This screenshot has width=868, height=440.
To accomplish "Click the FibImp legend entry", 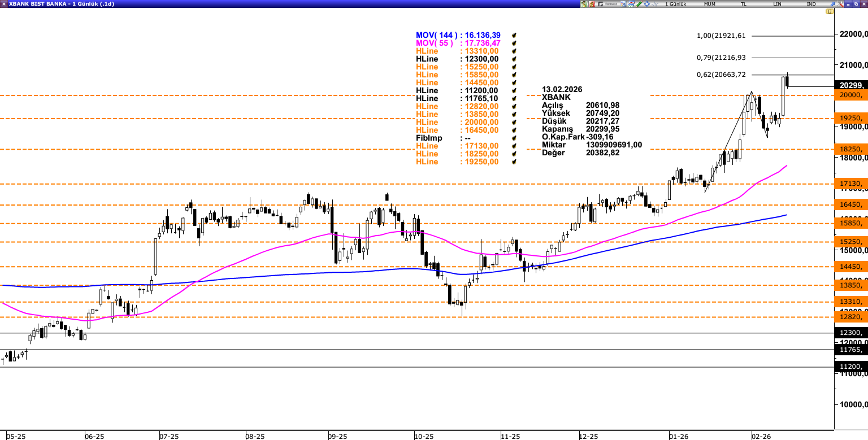I will [x=428, y=138].
